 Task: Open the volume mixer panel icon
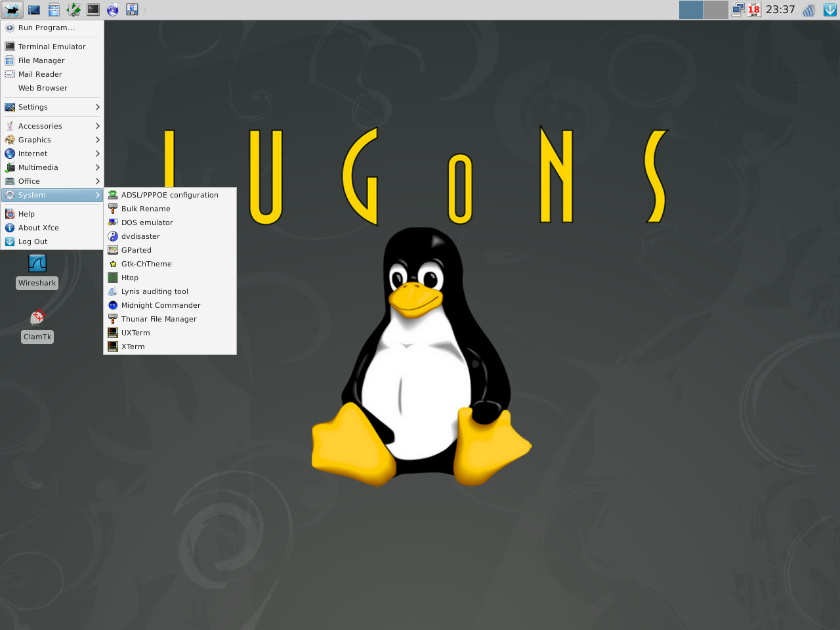point(809,10)
